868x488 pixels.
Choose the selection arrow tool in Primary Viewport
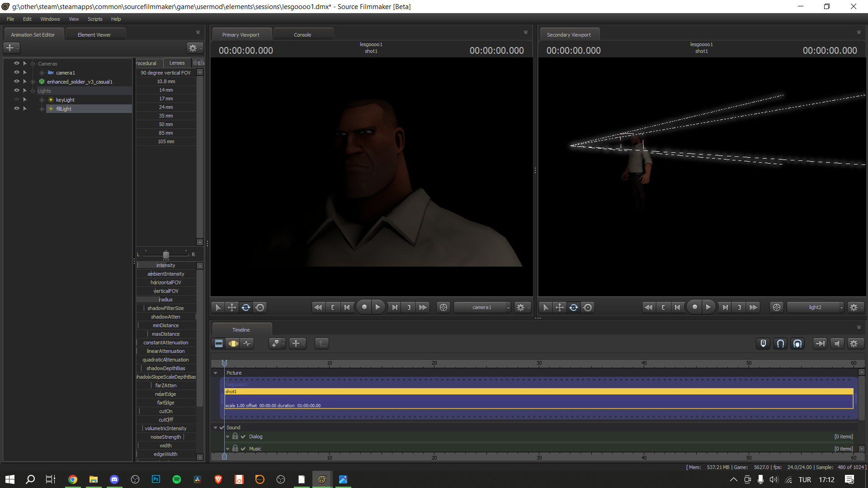pos(218,307)
